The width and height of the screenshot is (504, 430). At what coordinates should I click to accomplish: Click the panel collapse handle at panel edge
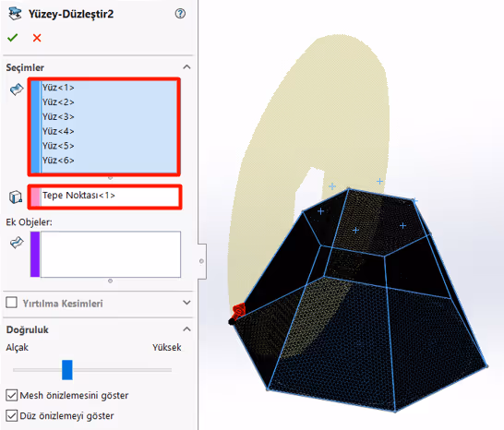coord(201,261)
